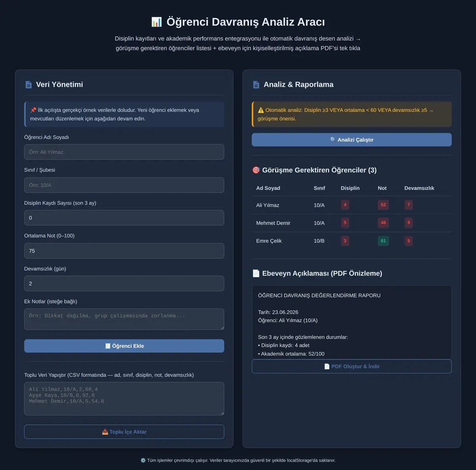Screen dimensions: 476x470
Task: Run the analysis with Analizi Çalıştır
Action: (x=352, y=139)
